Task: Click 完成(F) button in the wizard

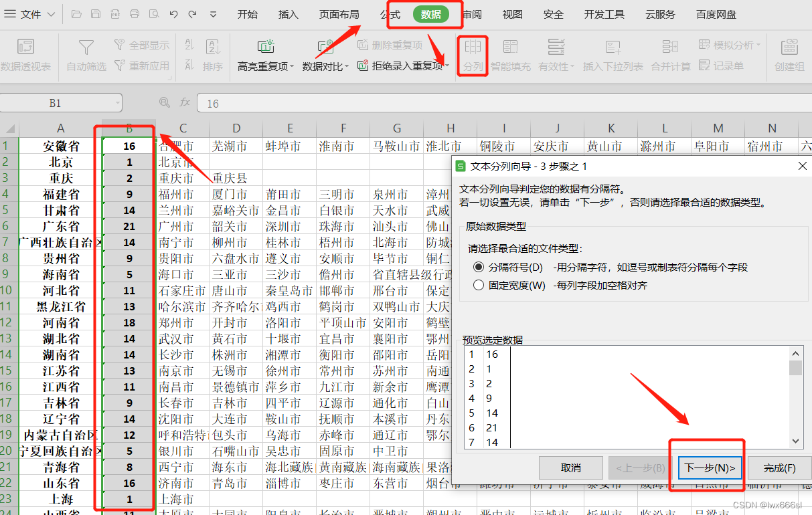Action: (779, 468)
